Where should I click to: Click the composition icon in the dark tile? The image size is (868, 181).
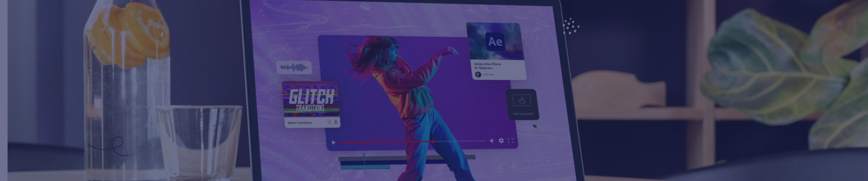[522, 100]
